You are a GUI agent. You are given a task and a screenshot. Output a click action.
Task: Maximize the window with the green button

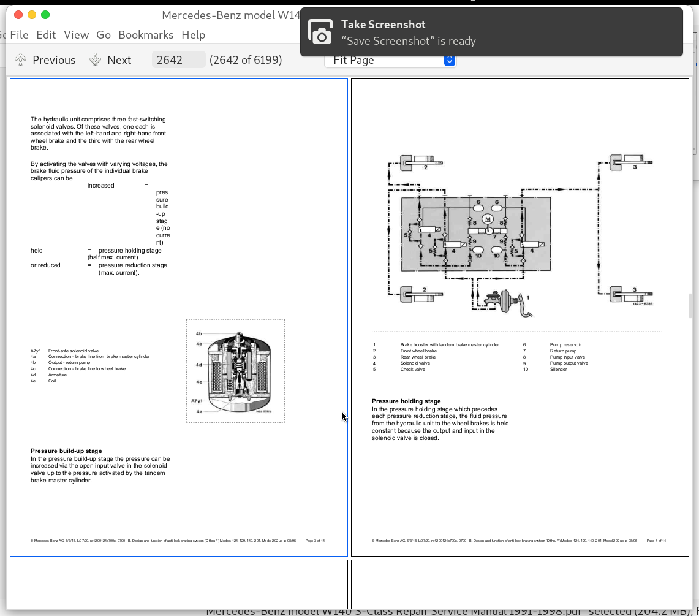[x=45, y=15]
